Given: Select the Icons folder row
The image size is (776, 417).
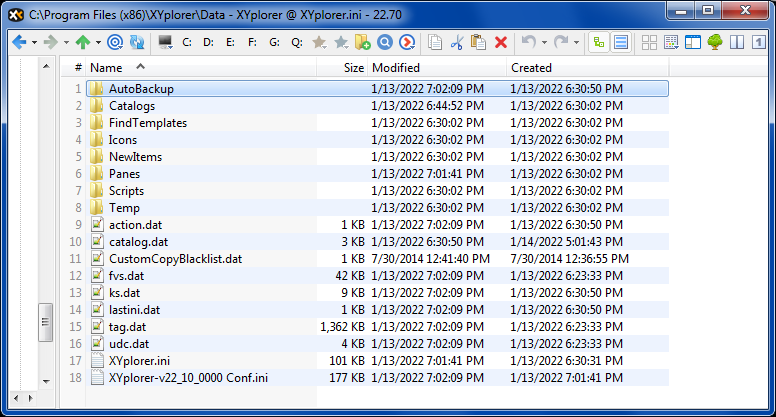Looking at the screenshot, I should (377, 140).
